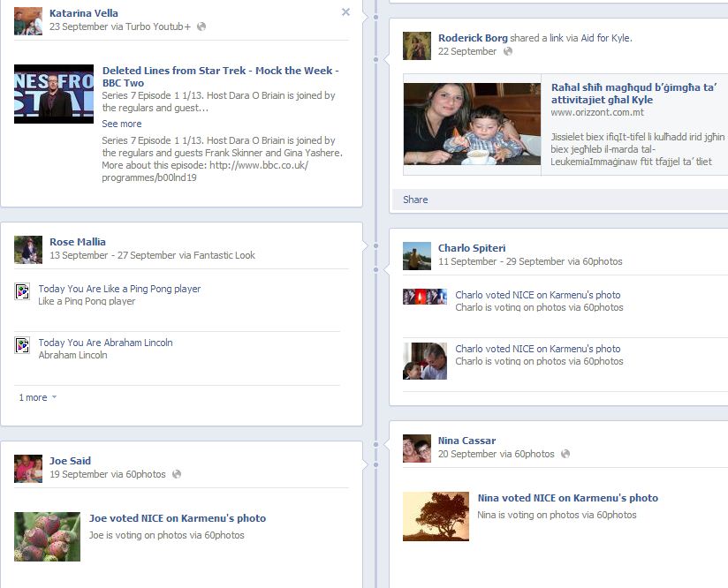Viewport: 728px width, 588px height.
Task: Click Share under Roderick Borg's link
Action: (415, 200)
